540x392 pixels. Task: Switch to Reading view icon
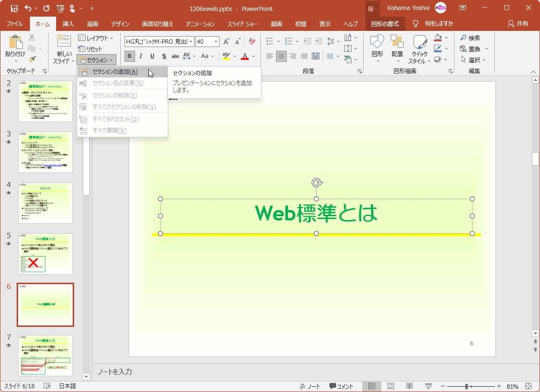pyautogui.click(x=409, y=386)
